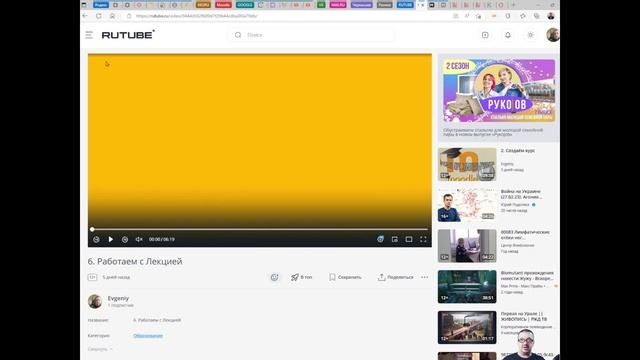
Task: Reload the page with the refresh icon
Action: (98, 16)
